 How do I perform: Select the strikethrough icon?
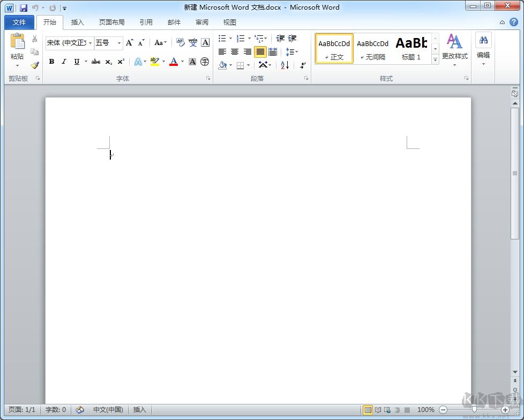(95, 61)
